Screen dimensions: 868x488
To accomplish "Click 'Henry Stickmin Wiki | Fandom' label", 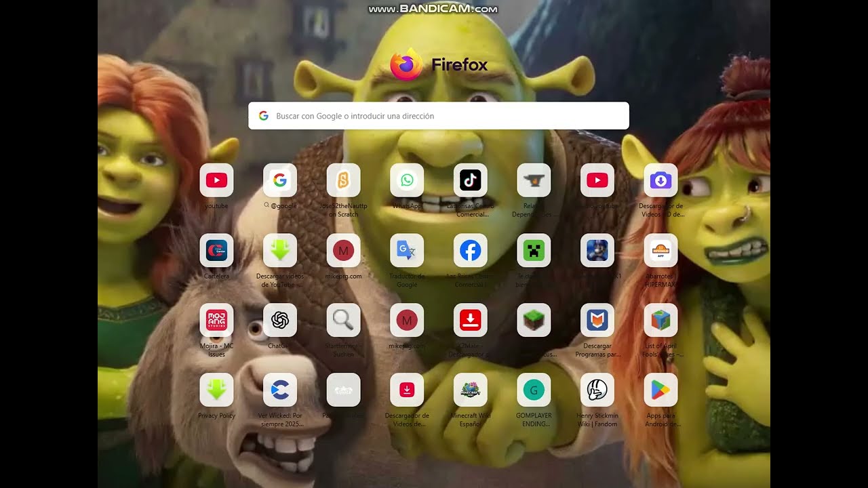I will coord(597,420).
